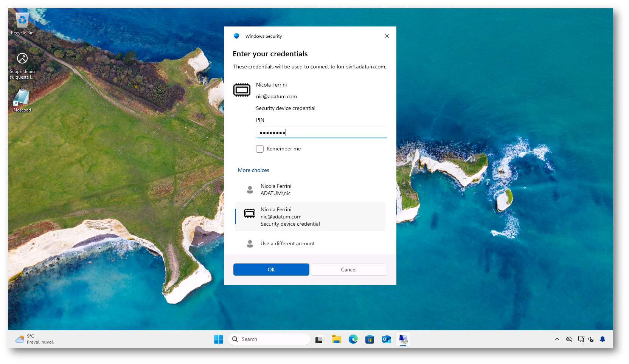The image size is (629, 364).
Task: Launch File Explorer from the taskbar
Action: coord(336,339)
